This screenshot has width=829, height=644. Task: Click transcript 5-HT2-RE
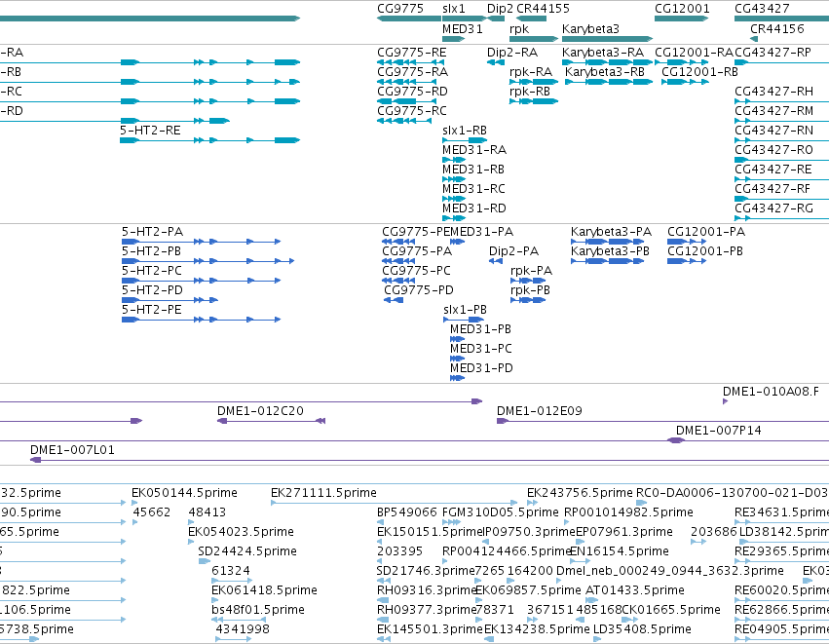[209, 140]
